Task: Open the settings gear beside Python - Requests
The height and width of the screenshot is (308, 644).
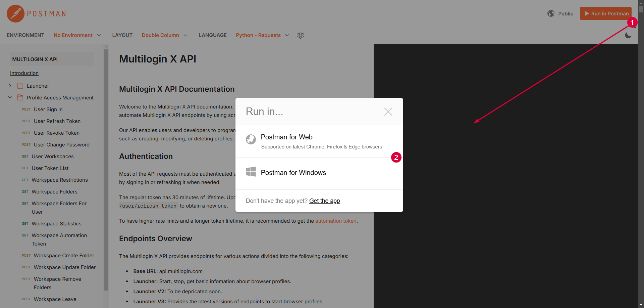Action: point(300,35)
